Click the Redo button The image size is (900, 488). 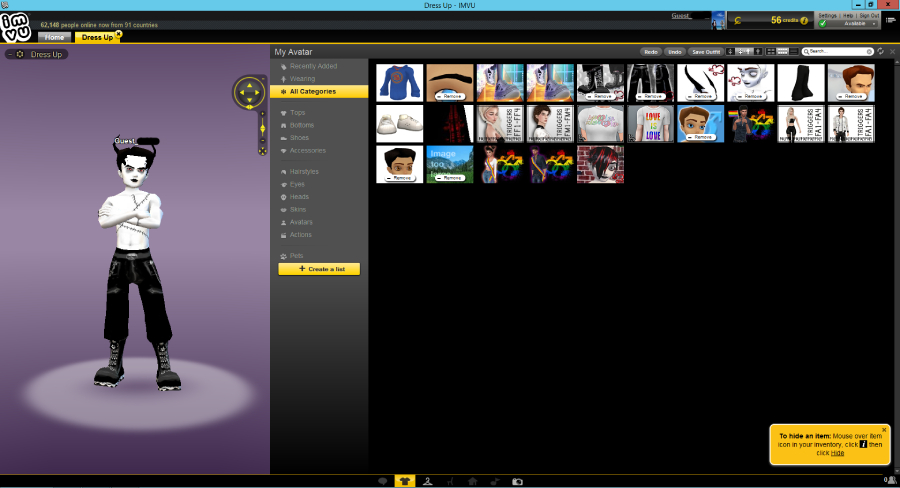650,52
